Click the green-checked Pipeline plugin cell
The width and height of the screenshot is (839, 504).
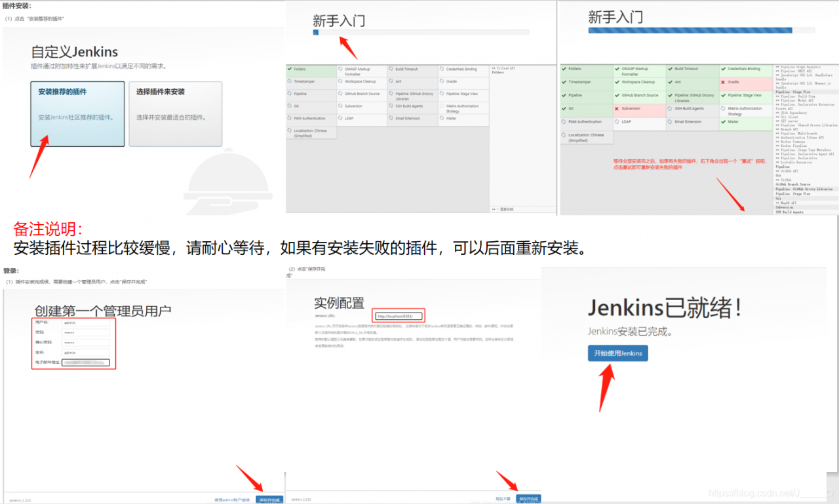586,98
